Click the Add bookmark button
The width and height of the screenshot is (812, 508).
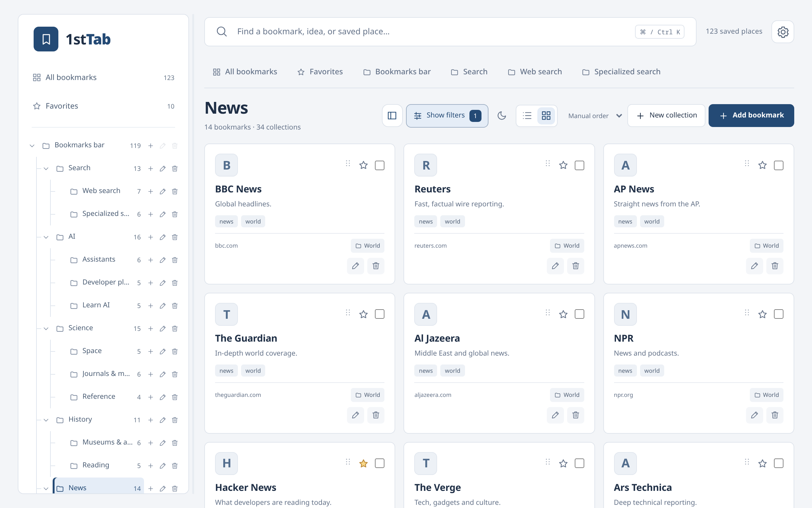tap(751, 116)
